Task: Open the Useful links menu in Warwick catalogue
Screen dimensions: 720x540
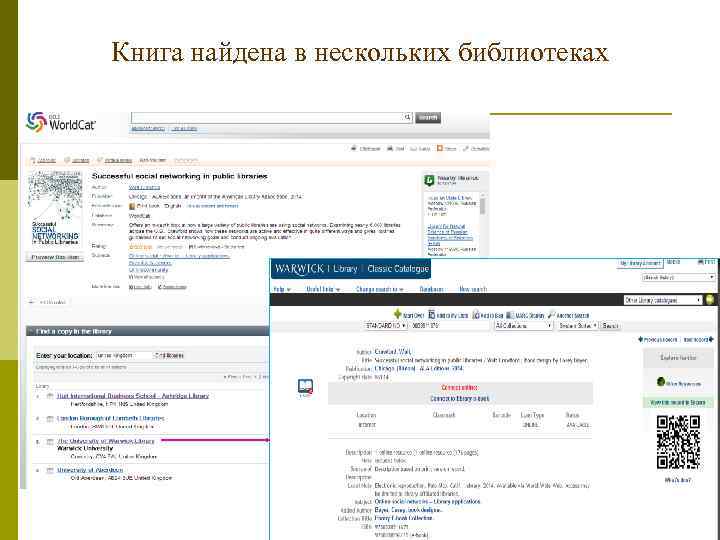Action: point(323,289)
